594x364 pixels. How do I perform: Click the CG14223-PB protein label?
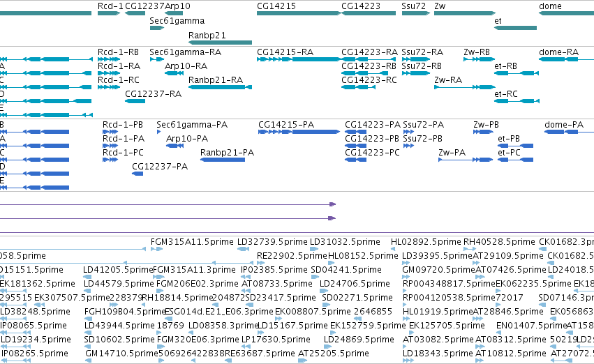tap(371, 139)
